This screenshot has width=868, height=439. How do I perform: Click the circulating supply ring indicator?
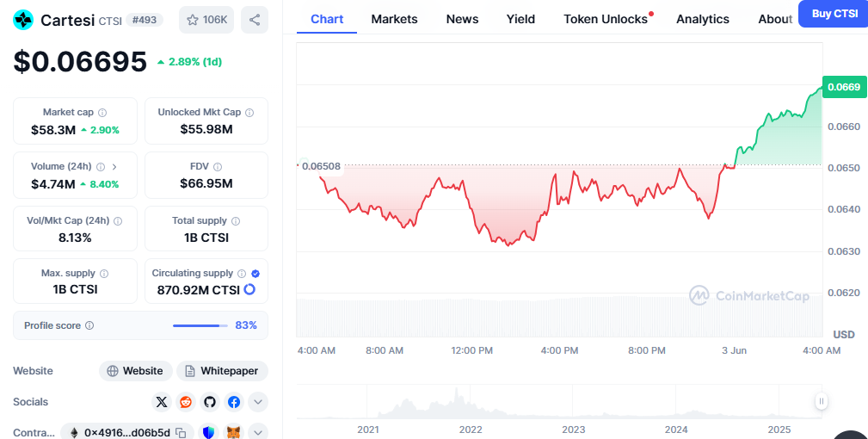click(x=249, y=289)
